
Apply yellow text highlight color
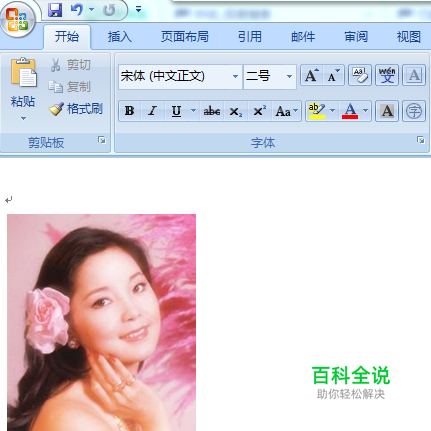317,111
